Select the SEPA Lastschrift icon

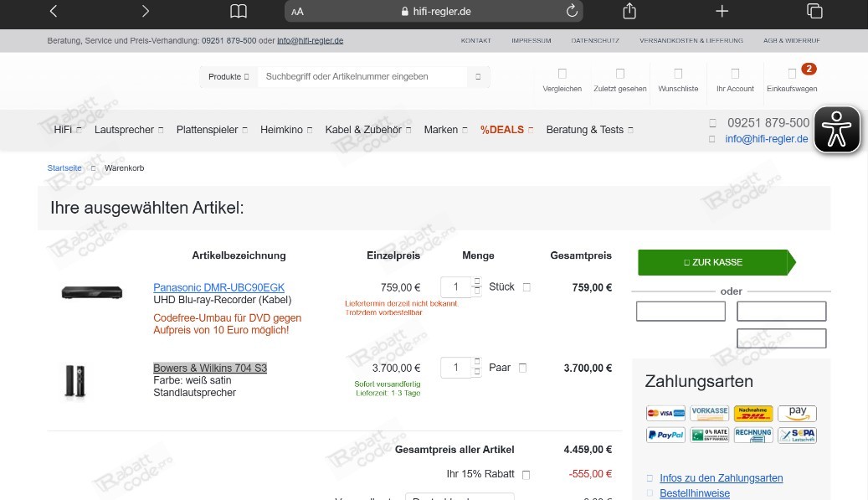[x=797, y=435]
